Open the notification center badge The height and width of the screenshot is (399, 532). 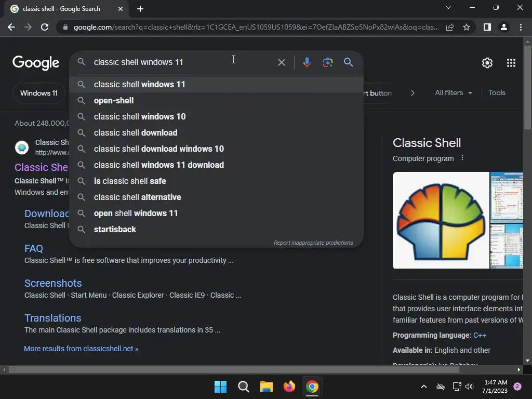pyautogui.click(x=517, y=387)
